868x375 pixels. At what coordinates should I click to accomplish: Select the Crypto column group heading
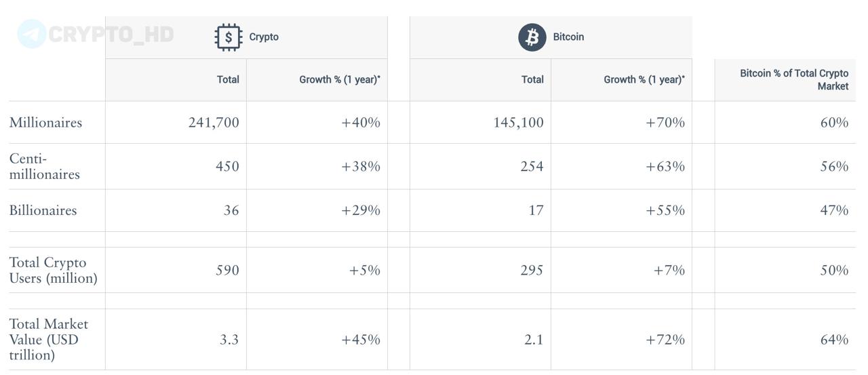pyautogui.click(x=264, y=37)
